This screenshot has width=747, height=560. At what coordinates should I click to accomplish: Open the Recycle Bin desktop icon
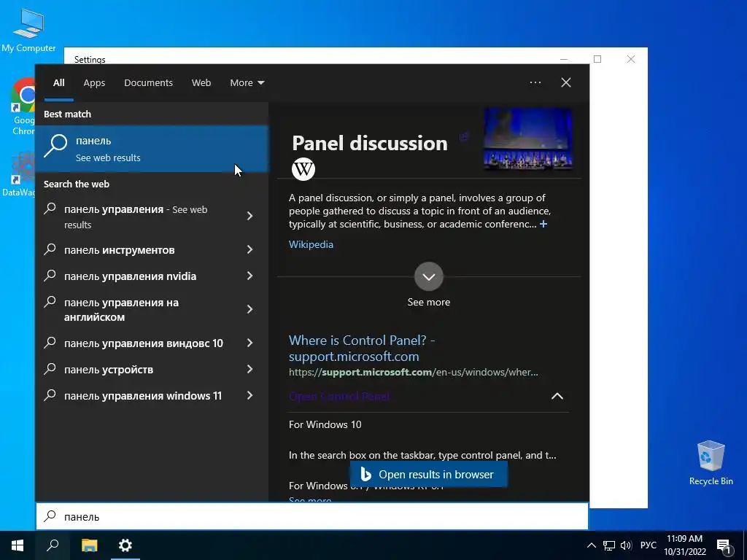(711, 463)
